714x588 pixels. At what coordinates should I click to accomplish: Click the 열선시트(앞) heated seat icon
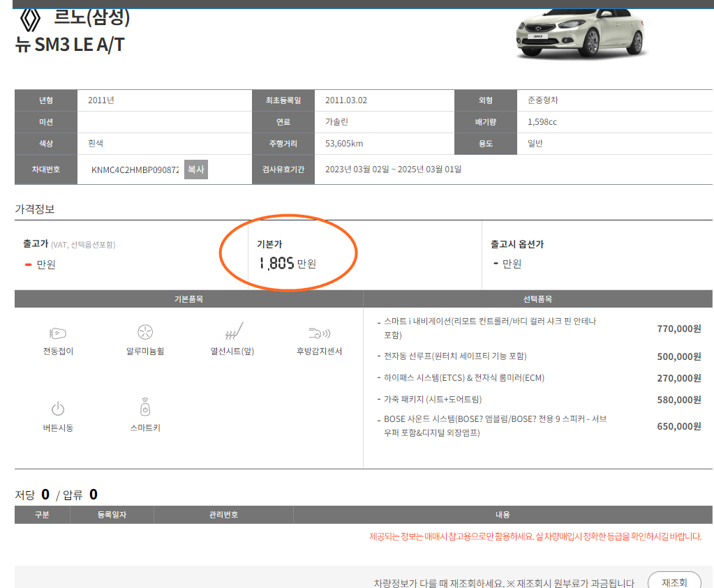(234, 331)
